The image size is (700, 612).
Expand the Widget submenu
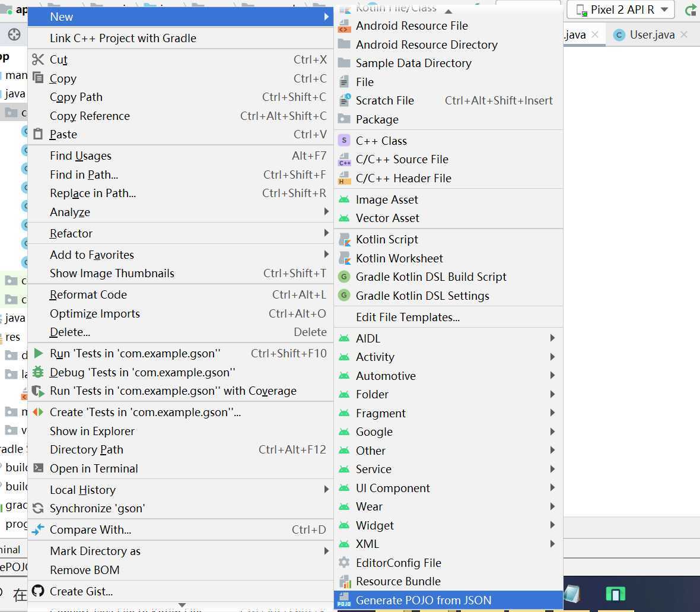coord(448,525)
